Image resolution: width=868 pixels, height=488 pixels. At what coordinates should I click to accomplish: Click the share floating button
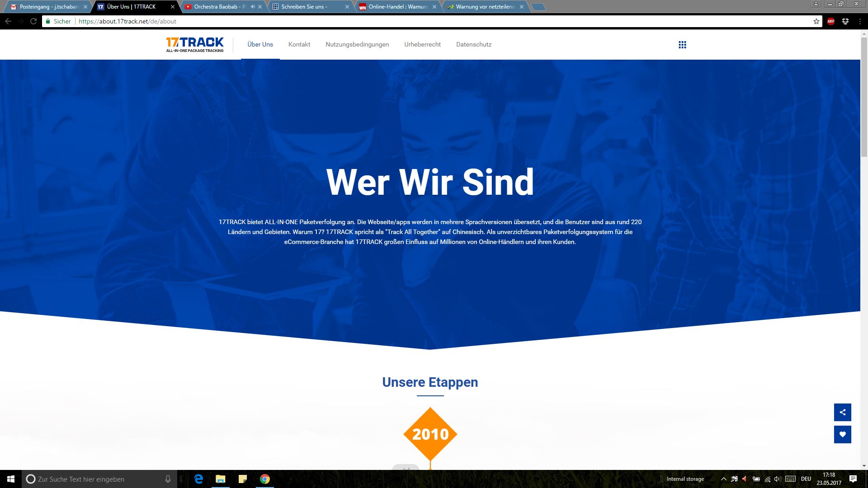pyautogui.click(x=842, y=412)
